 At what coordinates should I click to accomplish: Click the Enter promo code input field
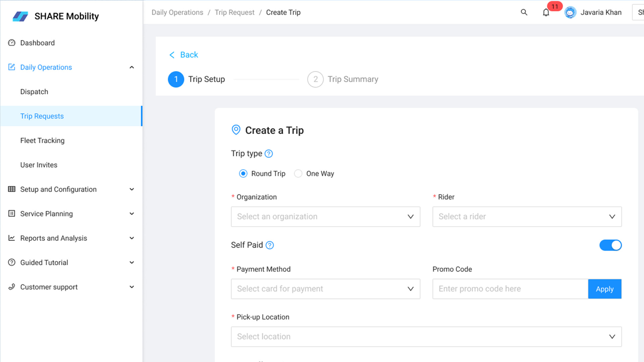click(510, 289)
